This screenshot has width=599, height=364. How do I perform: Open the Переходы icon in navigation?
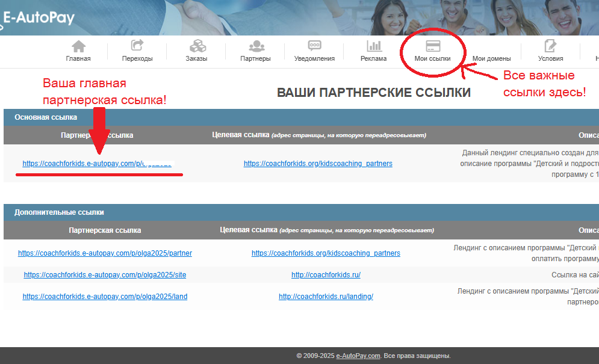(x=137, y=46)
